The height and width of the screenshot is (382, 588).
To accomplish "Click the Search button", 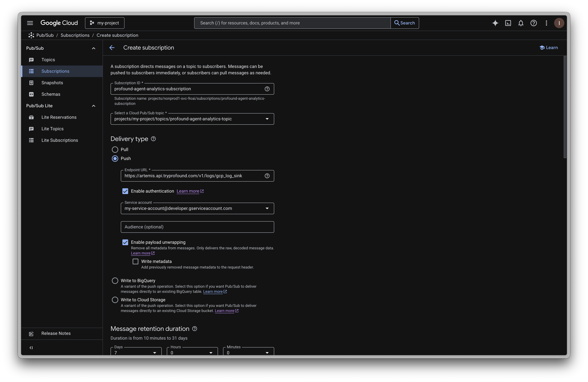I will (405, 23).
